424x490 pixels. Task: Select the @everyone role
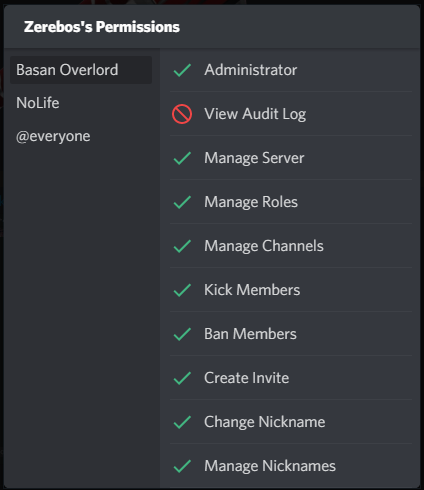[81, 136]
